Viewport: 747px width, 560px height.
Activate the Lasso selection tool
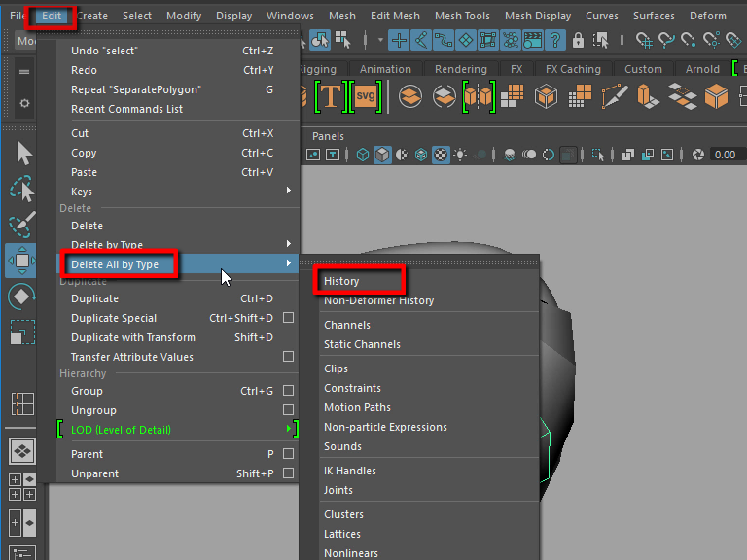click(23, 191)
